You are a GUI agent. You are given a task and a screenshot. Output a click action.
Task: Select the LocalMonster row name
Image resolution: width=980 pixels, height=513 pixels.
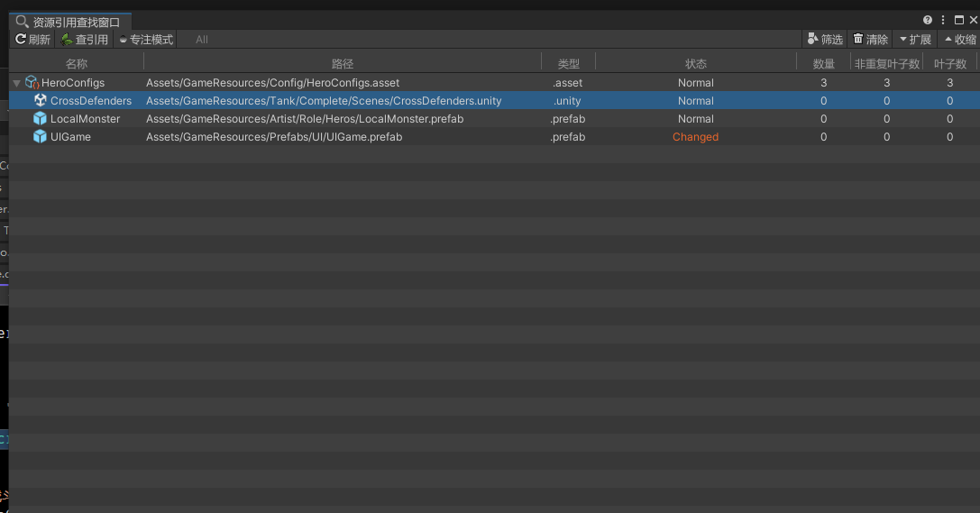[x=85, y=119]
